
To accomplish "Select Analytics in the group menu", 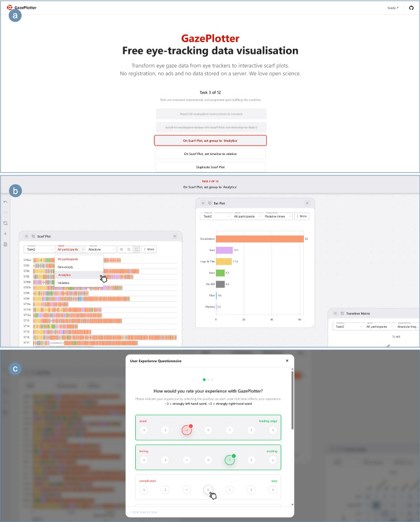I will pos(79,275).
